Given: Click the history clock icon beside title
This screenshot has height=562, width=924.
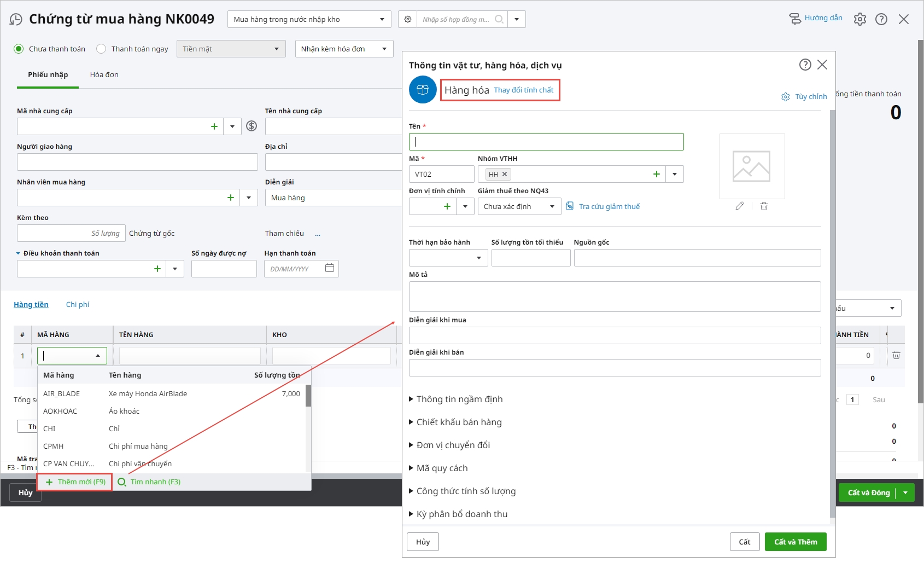Looking at the screenshot, I should coord(16,20).
